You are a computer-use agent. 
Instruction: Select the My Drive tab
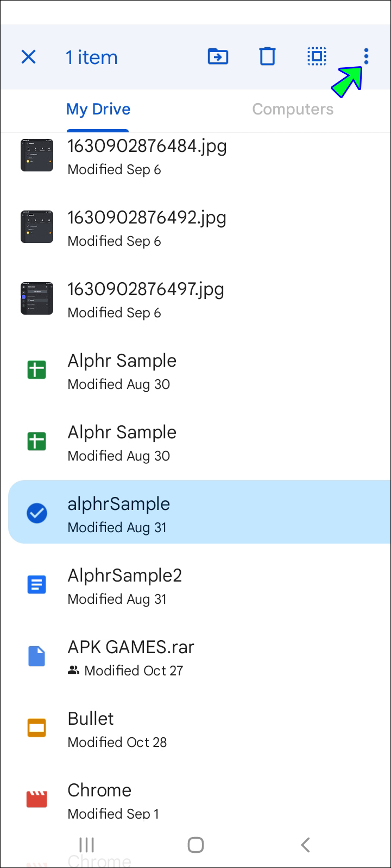[98, 109]
